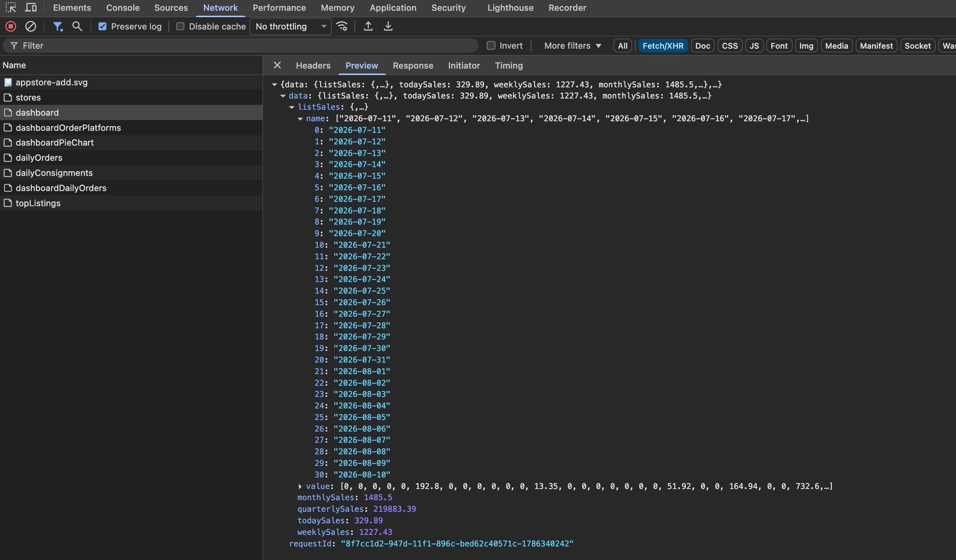Click the dashboardPieChart file icon
This screenshot has width=956, height=560.
pos(8,142)
